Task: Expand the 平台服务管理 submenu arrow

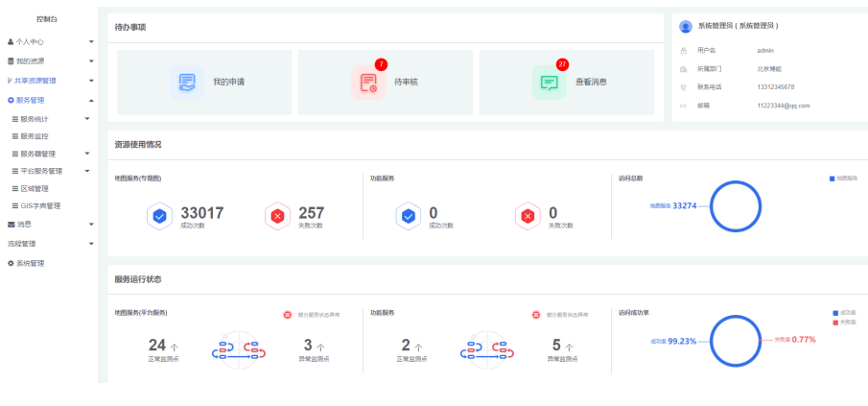Action: click(87, 171)
